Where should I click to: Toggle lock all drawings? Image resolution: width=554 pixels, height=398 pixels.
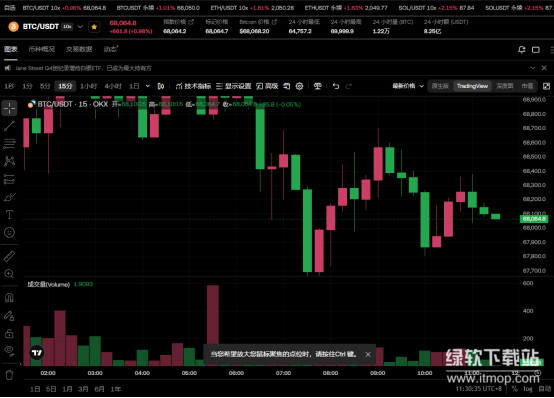10,333
